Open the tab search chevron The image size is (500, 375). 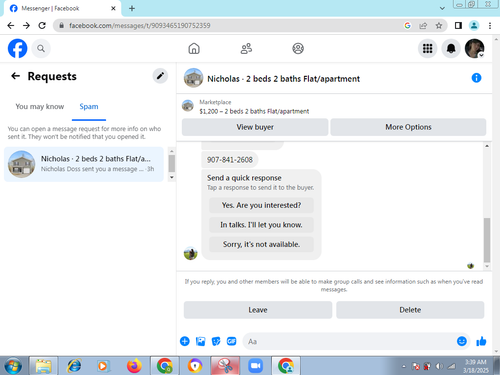click(x=442, y=8)
